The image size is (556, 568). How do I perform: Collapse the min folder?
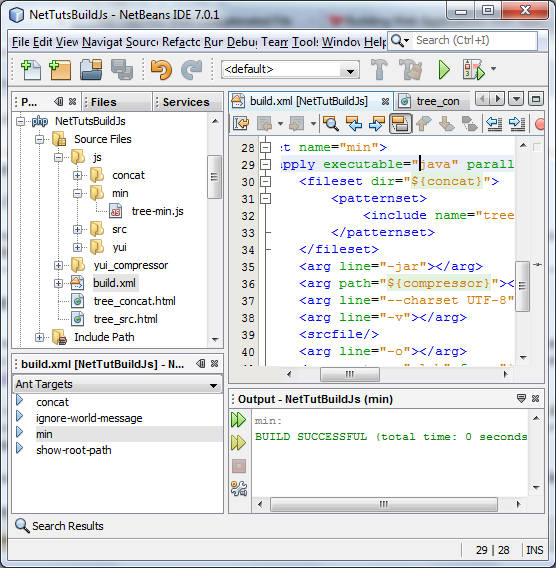(77, 193)
